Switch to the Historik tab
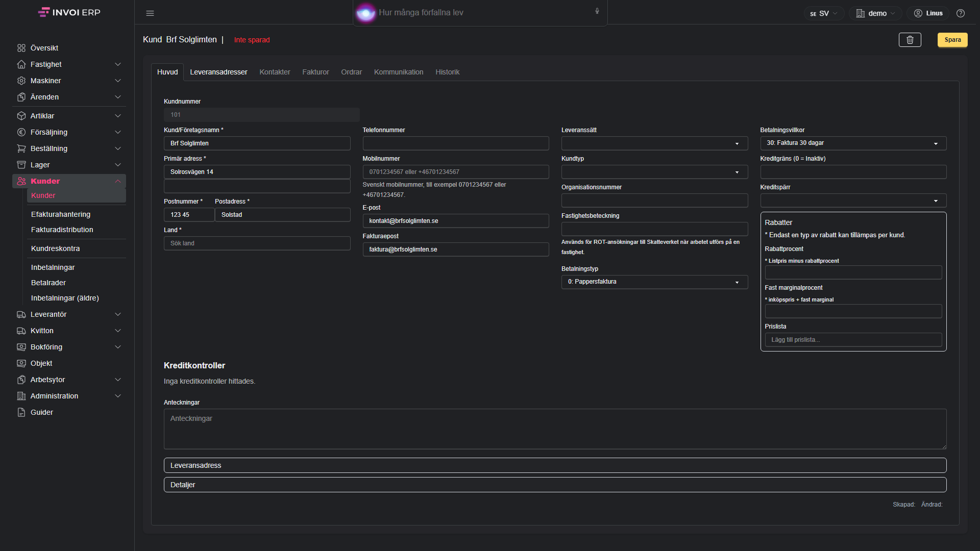The image size is (980, 551). pyautogui.click(x=447, y=72)
